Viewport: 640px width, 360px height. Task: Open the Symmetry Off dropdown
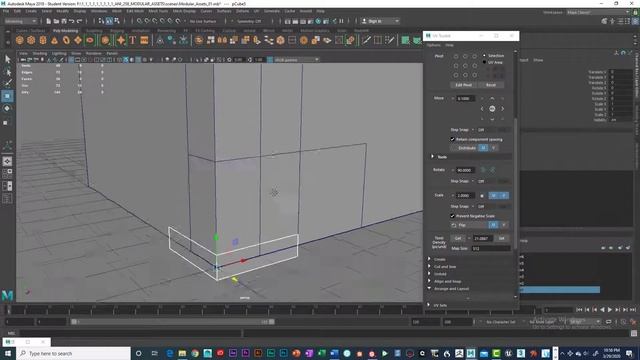pos(249,21)
